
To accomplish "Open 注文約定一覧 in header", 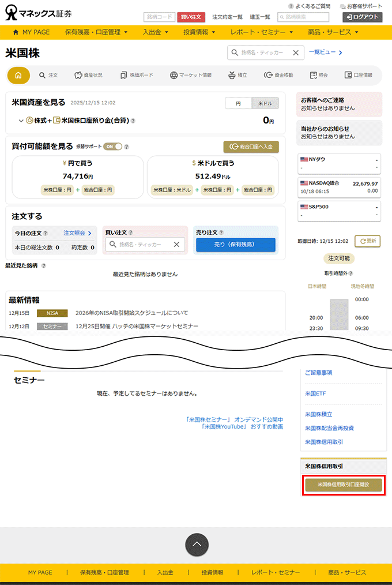I will pos(227,17).
